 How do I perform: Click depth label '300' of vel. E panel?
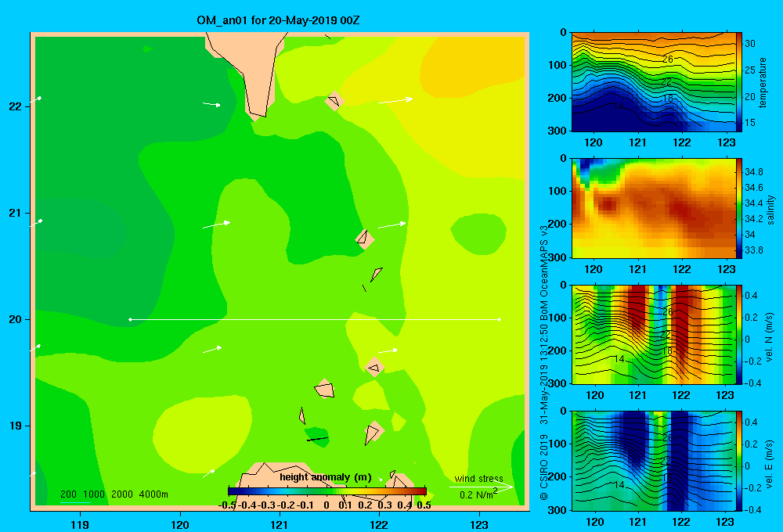[557, 509]
